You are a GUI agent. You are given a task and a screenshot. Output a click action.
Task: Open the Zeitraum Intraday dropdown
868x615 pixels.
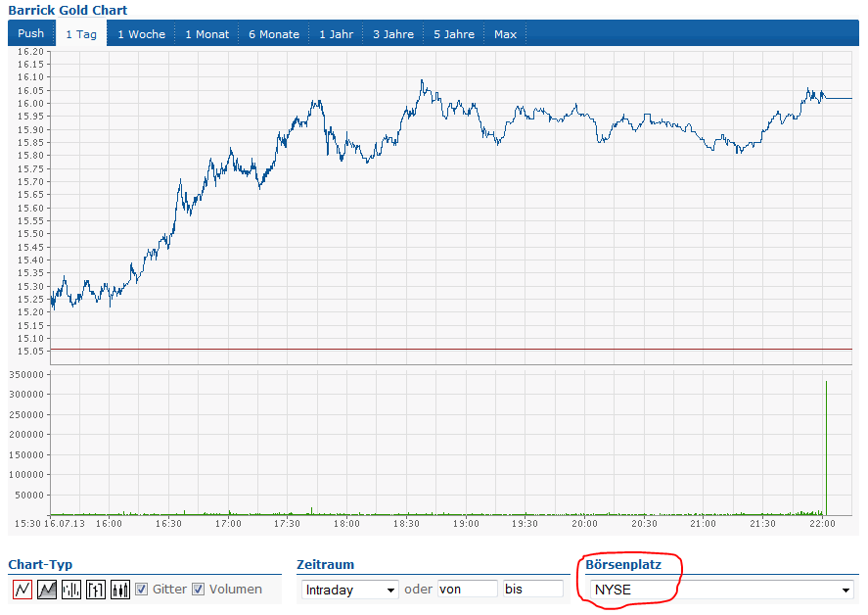click(350, 590)
